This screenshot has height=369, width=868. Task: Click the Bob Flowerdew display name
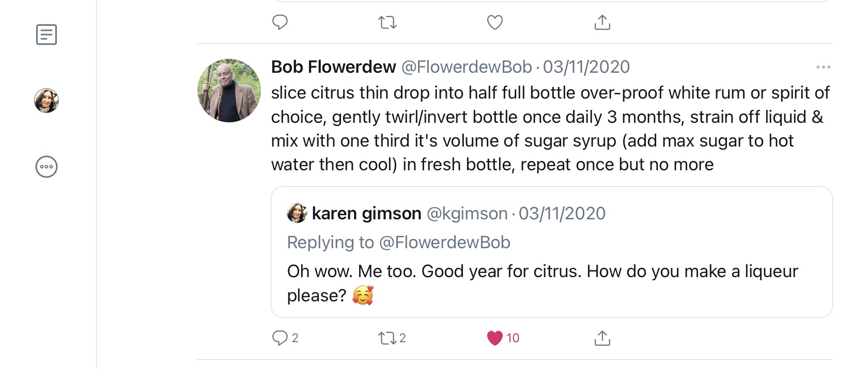333,67
